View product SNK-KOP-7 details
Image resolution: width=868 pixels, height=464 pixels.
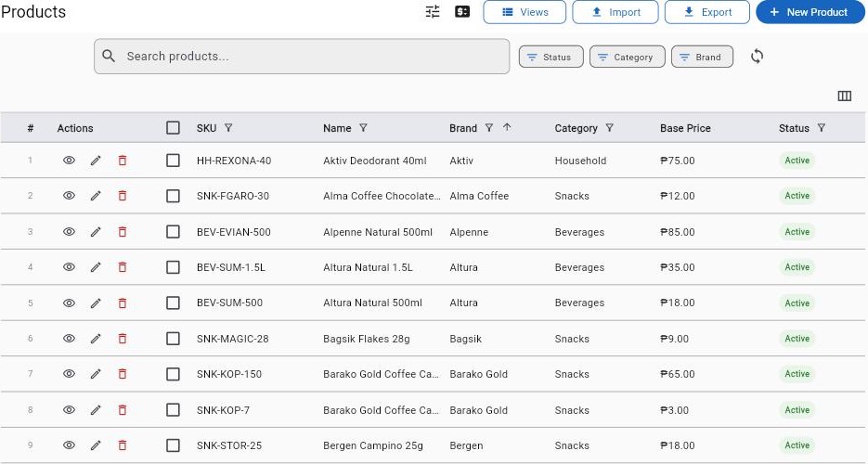[69, 410]
